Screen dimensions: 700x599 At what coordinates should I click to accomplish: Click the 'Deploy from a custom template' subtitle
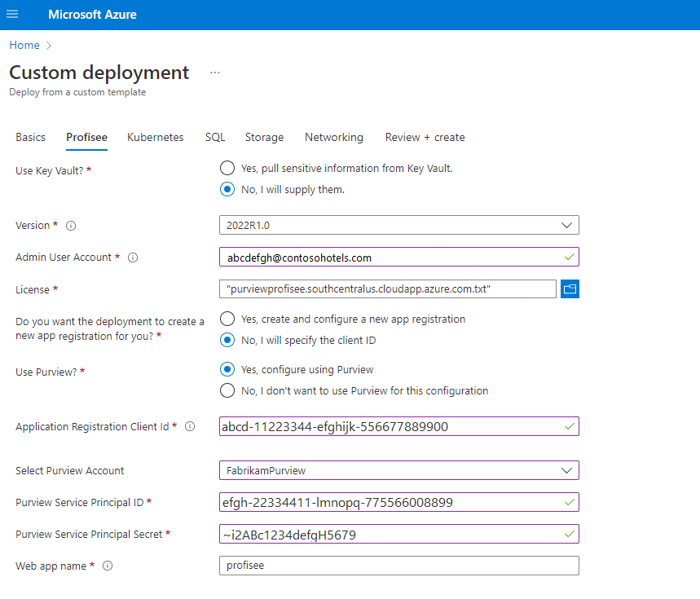(x=77, y=92)
